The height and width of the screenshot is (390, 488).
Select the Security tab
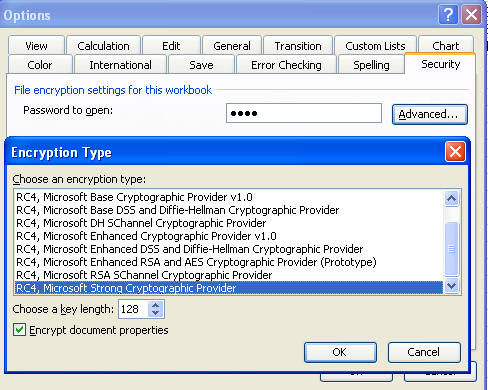pos(440,64)
